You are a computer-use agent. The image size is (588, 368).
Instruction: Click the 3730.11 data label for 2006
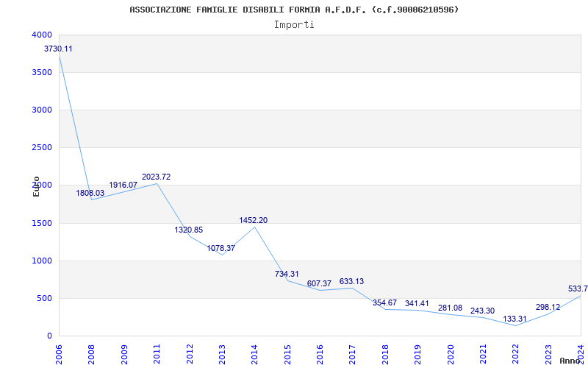(58, 49)
